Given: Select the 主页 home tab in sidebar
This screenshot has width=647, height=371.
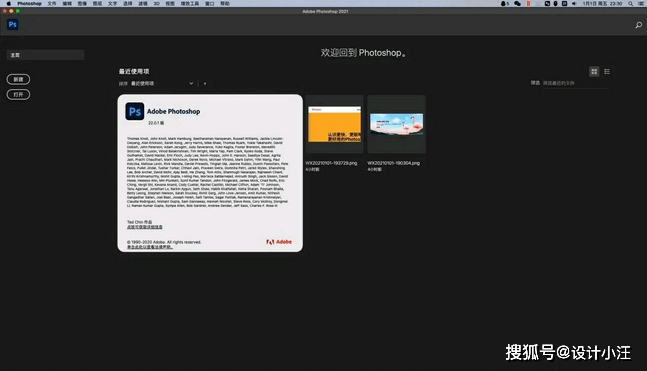Looking at the screenshot, I should click(x=45, y=55).
